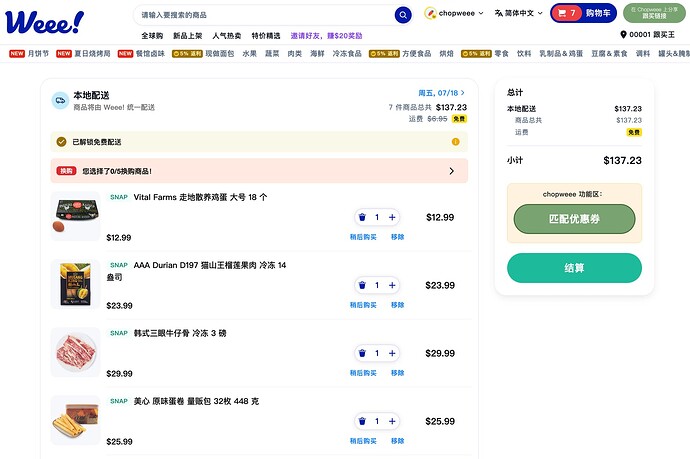690x459 pixels.
Task: Open the Vital Farms eggs thumbnail
Action: click(76, 216)
